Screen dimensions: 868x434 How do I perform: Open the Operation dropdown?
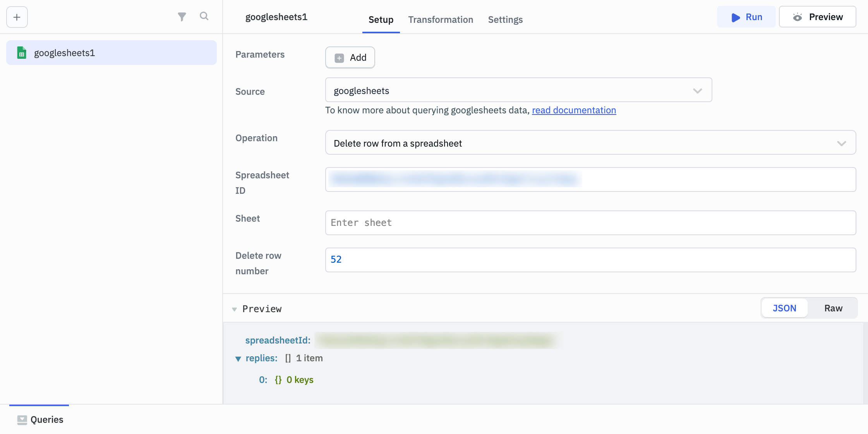coord(590,143)
